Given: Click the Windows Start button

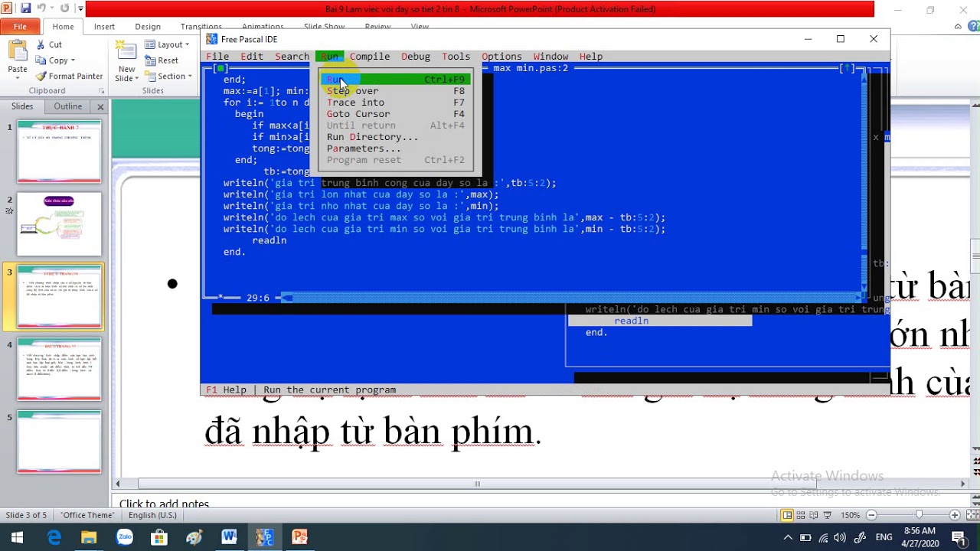Looking at the screenshot, I should 17,537.
